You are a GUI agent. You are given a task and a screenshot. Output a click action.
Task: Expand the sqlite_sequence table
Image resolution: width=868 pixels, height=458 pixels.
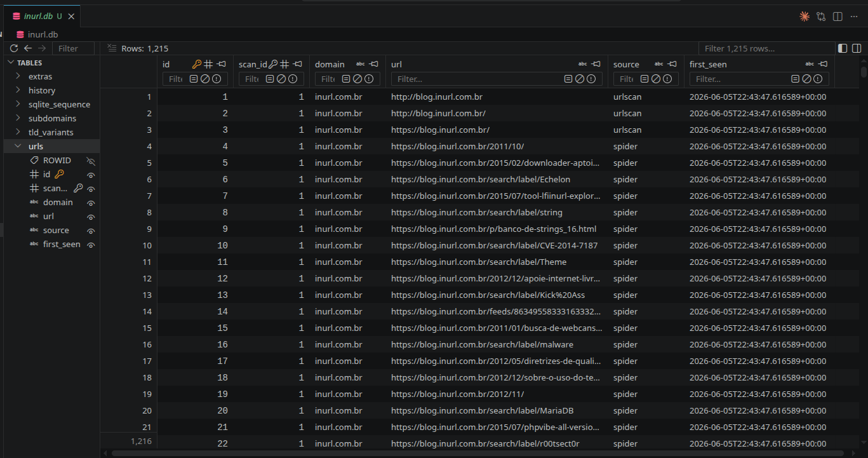(18, 104)
